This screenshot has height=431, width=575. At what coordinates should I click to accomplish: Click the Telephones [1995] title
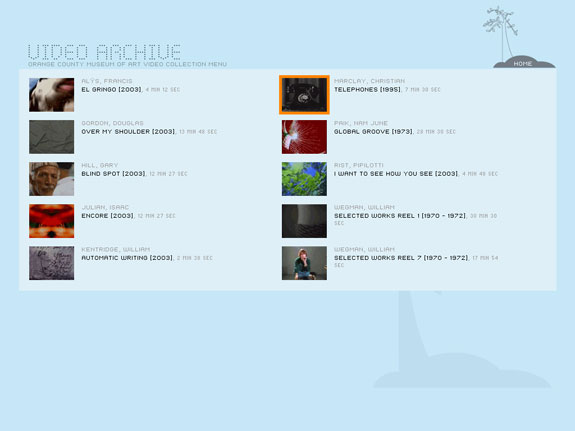[x=367, y=90]
